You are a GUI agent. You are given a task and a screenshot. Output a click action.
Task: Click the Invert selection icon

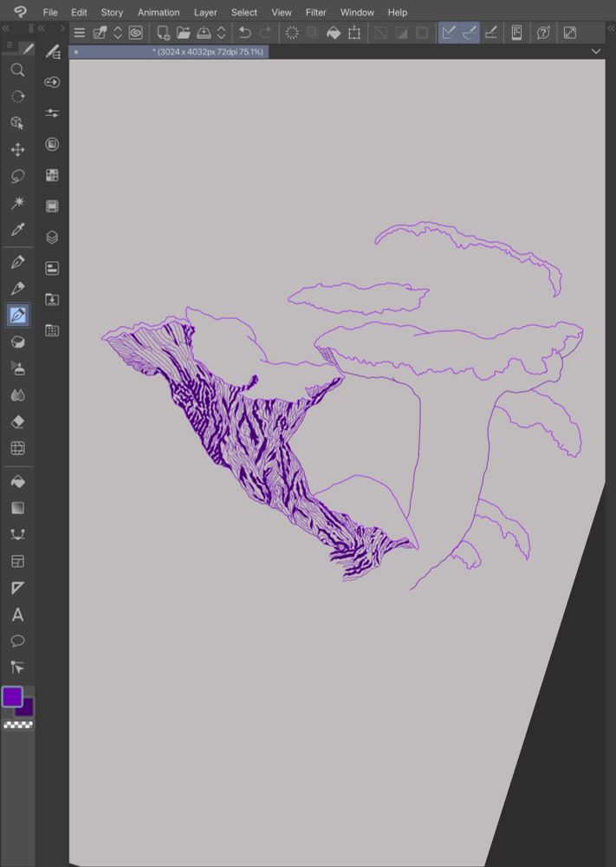[x=402, y=33]
